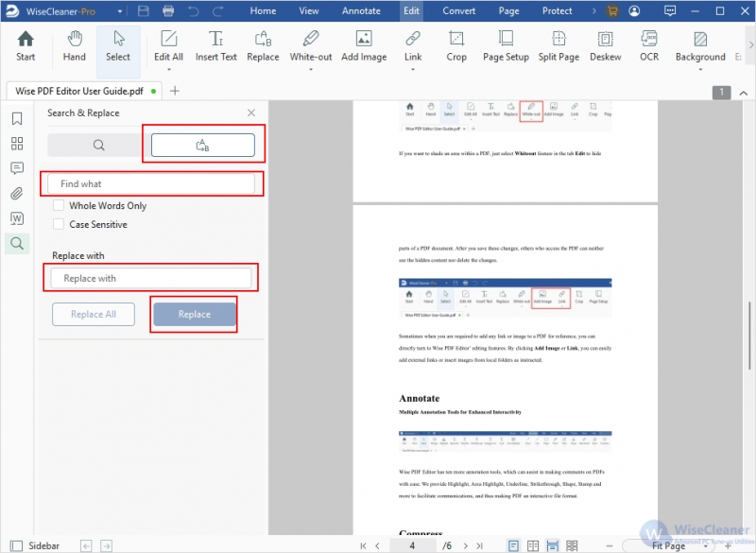This screenshot has height=553, width=756.
Task: Undo the last action
Action: (194, 11)
